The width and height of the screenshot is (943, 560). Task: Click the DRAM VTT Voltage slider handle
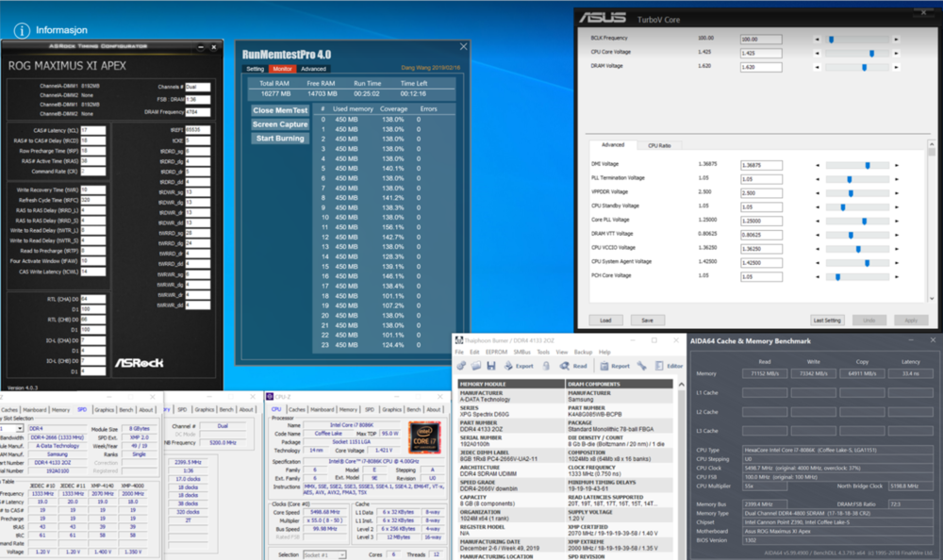tap(851, 235)
